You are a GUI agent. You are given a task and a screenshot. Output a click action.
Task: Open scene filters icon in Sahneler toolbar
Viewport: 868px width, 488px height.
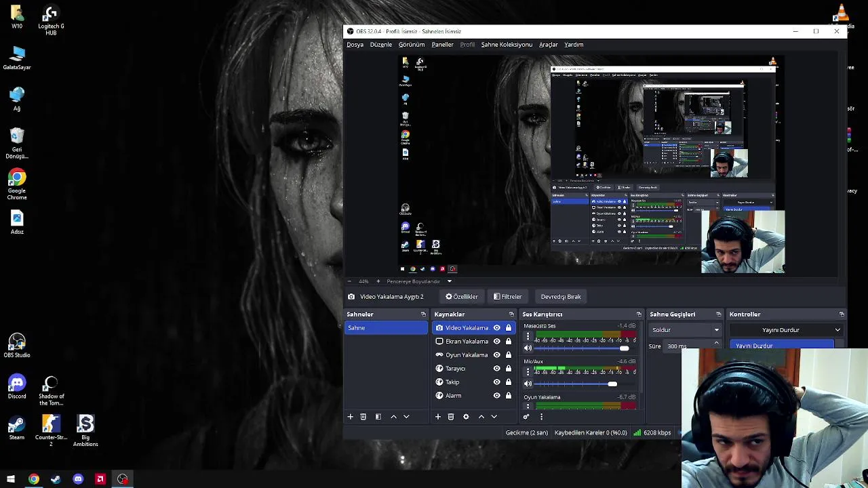pyautogui.click(x=378, y=417)
